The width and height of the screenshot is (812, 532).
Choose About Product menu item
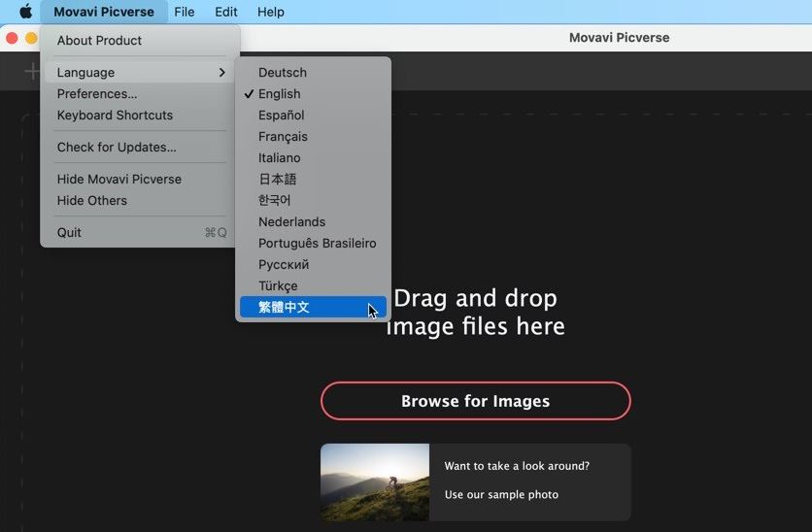pos(140,41)
